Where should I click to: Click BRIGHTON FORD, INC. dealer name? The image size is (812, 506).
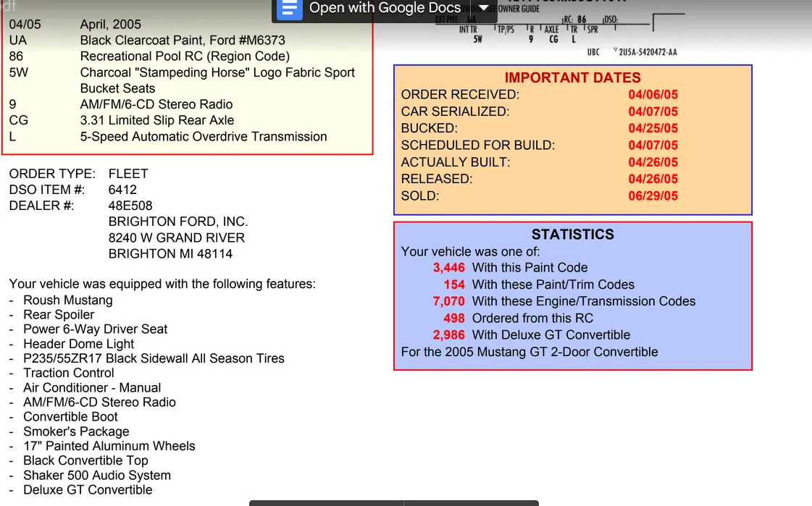click(x=178, y=222)
